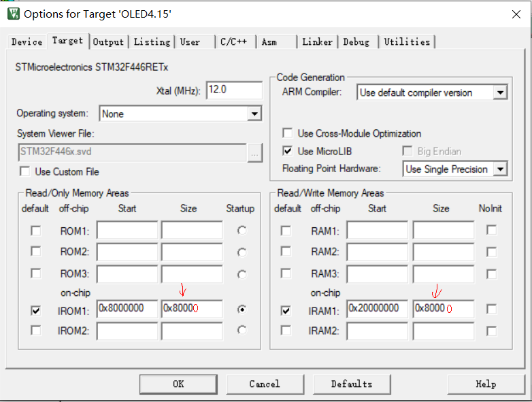Viewport: 532px width, 402px height.
Task: Open the C/C++ tab
Action: [235, 42]
